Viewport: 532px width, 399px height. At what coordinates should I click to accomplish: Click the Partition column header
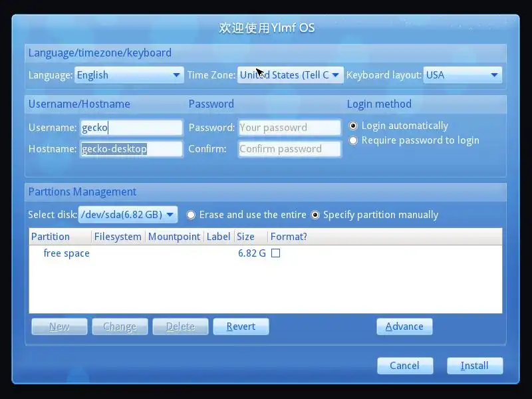[x=61, y=237]
